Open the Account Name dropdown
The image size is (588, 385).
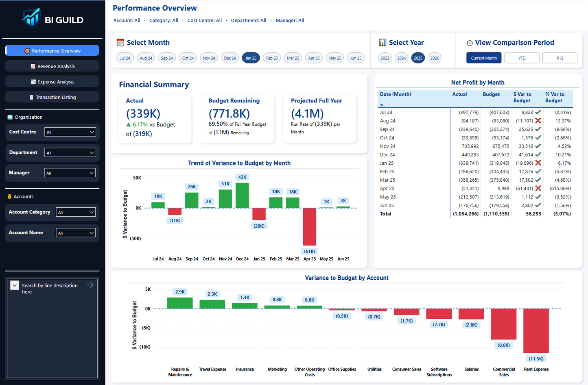tap(76, 233)
